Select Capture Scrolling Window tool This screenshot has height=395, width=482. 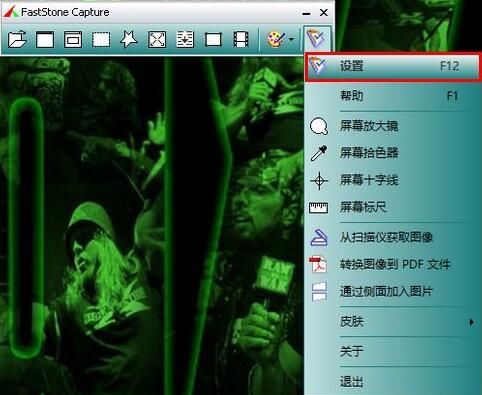(185, 40)
